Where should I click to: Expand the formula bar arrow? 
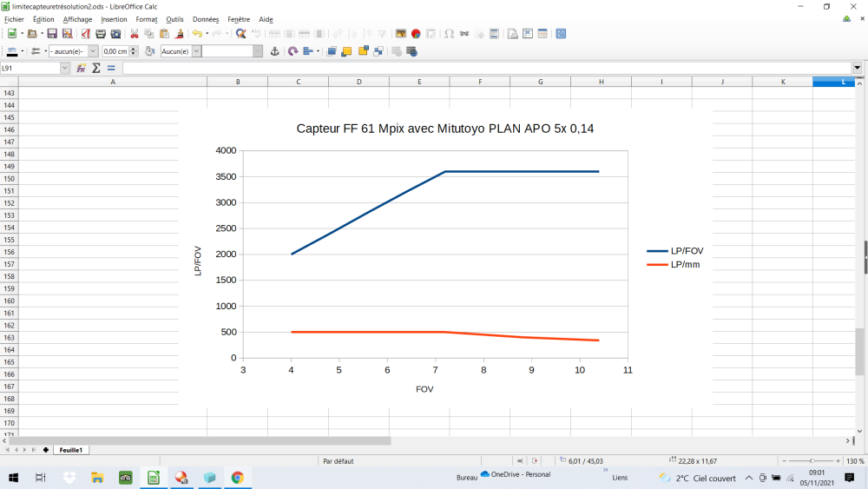[x=858, y=68]
